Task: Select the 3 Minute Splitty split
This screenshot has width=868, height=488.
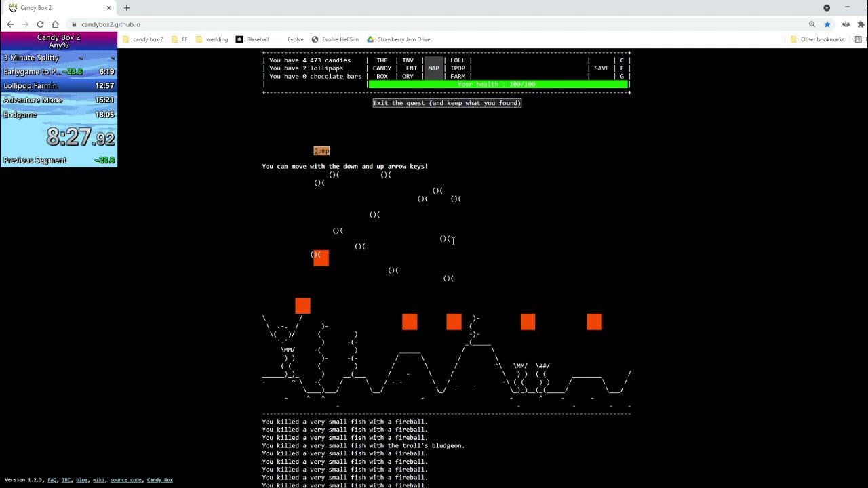Action: [58, 58]
